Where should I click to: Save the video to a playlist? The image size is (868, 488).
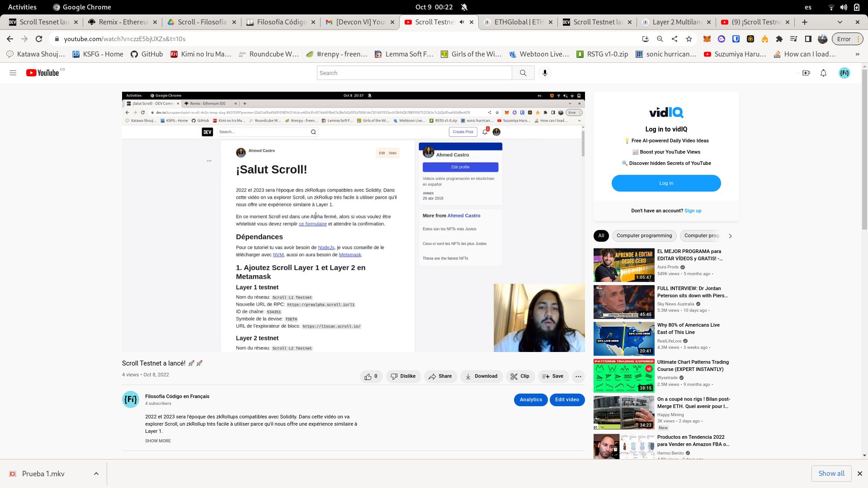click(x=553, y=376)
